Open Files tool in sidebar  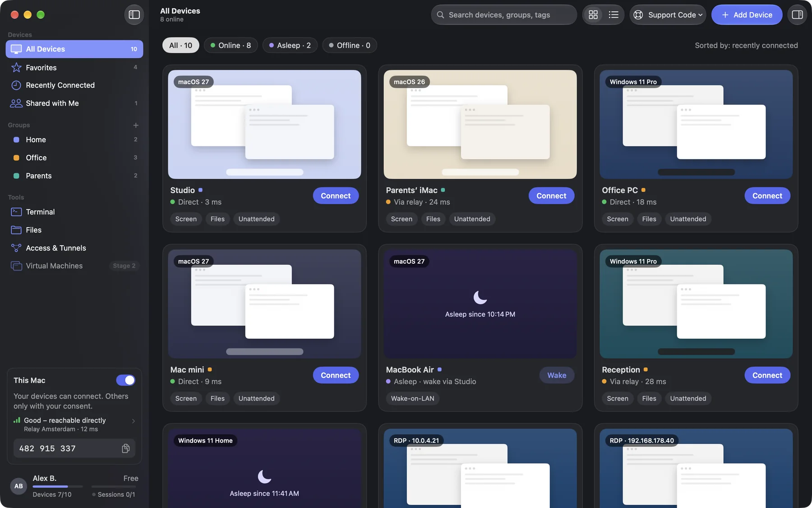(x=74, y=230)
